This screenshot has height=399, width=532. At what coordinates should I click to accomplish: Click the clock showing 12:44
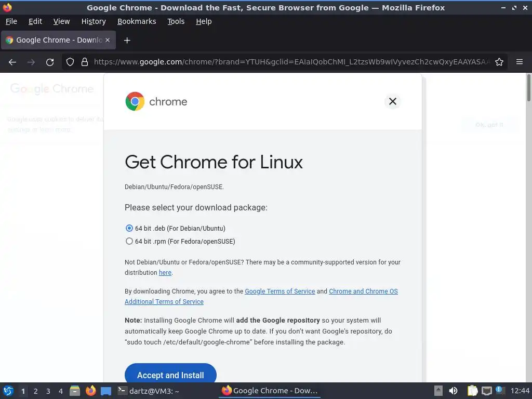click(520, 391)
